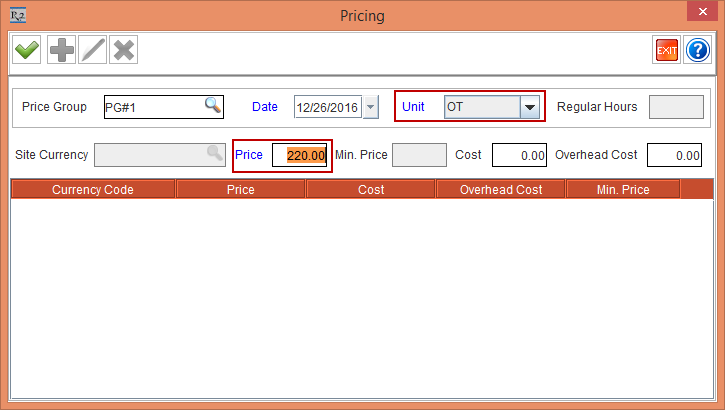Open help with the question mark icon

697,50
